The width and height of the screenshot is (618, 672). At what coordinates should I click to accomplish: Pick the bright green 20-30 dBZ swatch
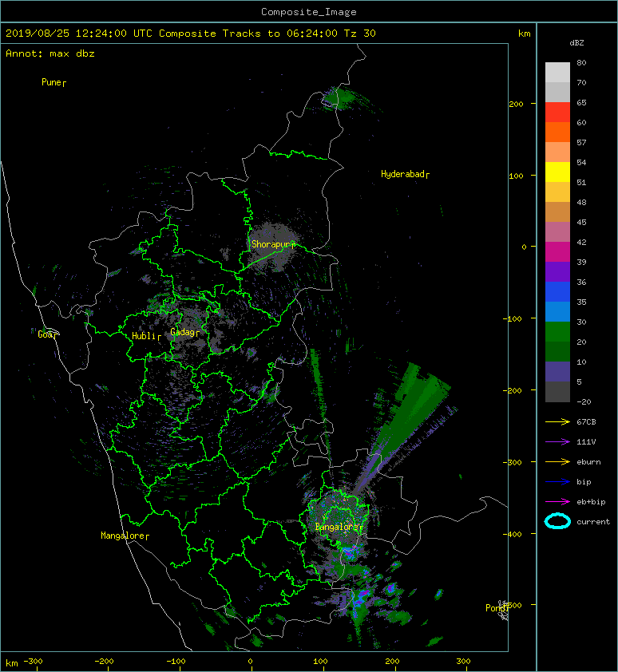pos(557,332)
